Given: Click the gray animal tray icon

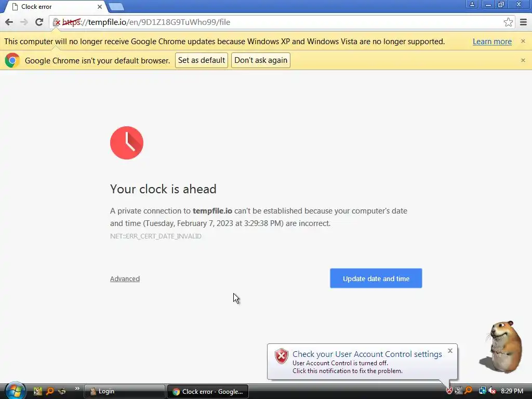Looking at the screenshot, I should click(x=459, y=391).
